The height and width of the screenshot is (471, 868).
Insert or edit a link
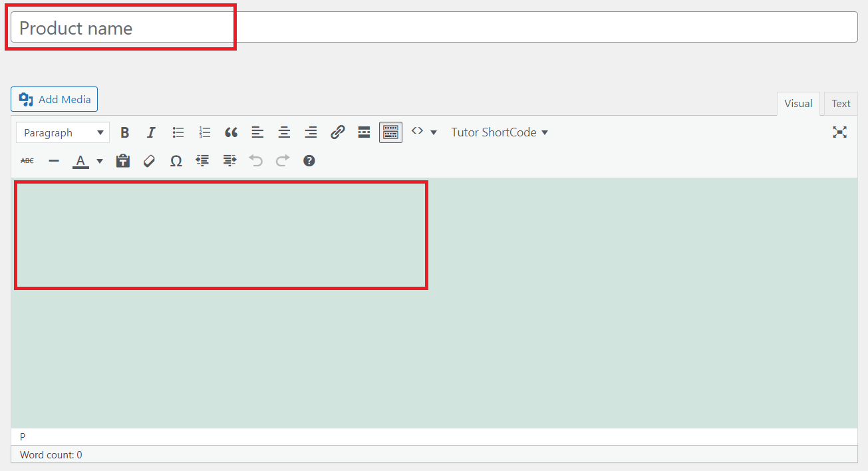tap(337, 132)
